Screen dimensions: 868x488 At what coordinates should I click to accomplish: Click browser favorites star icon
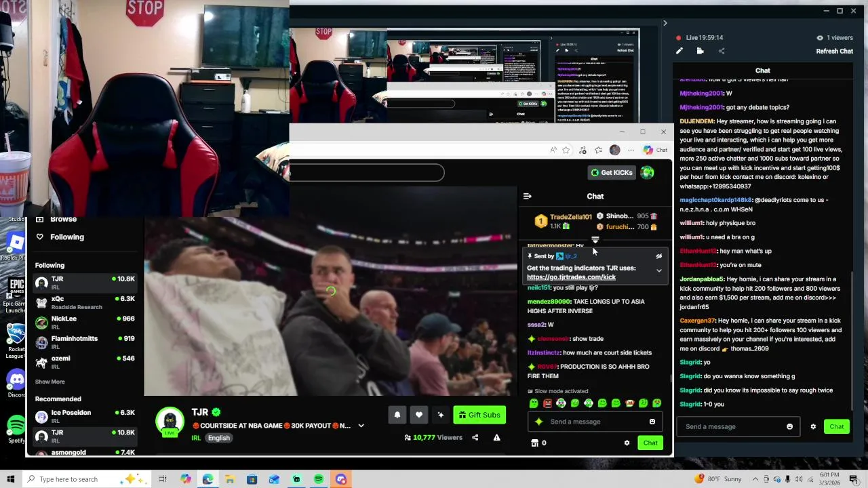coord(566,150)
